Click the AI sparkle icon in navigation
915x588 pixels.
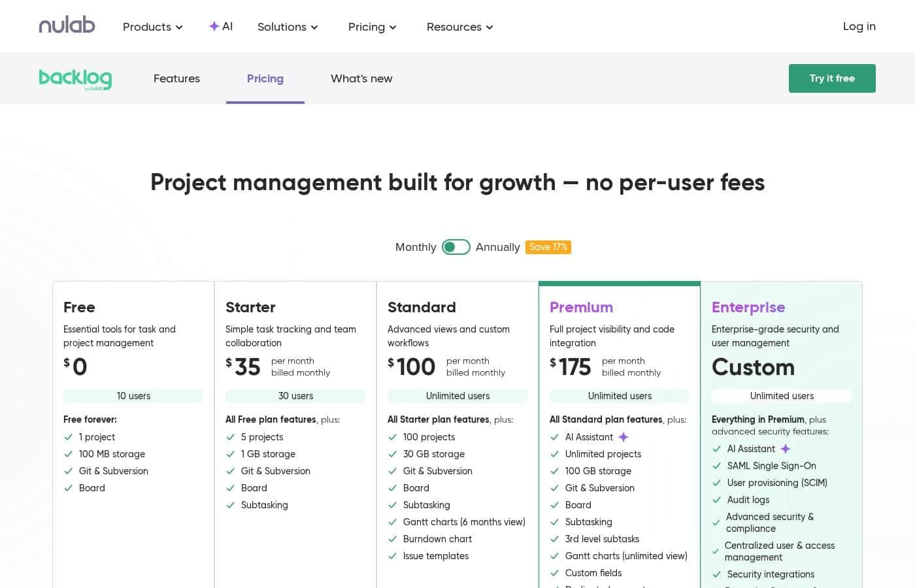click(214, 26)
